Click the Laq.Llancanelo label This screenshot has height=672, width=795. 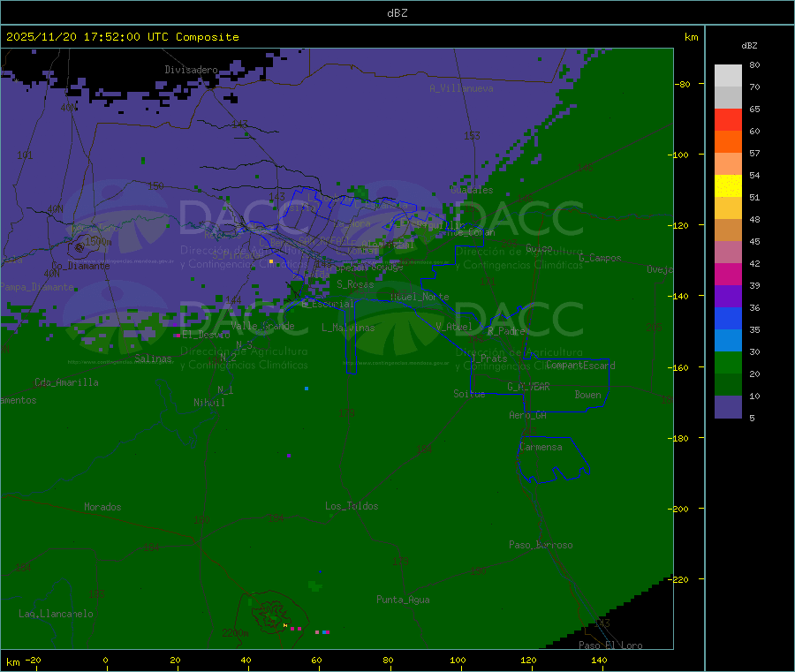(x=56, y=614)
